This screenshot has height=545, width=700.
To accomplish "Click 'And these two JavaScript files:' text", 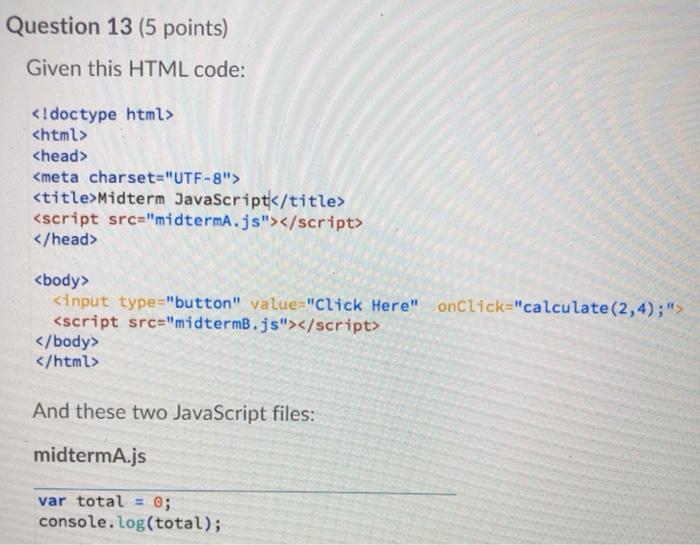I will tap(174, 412).
